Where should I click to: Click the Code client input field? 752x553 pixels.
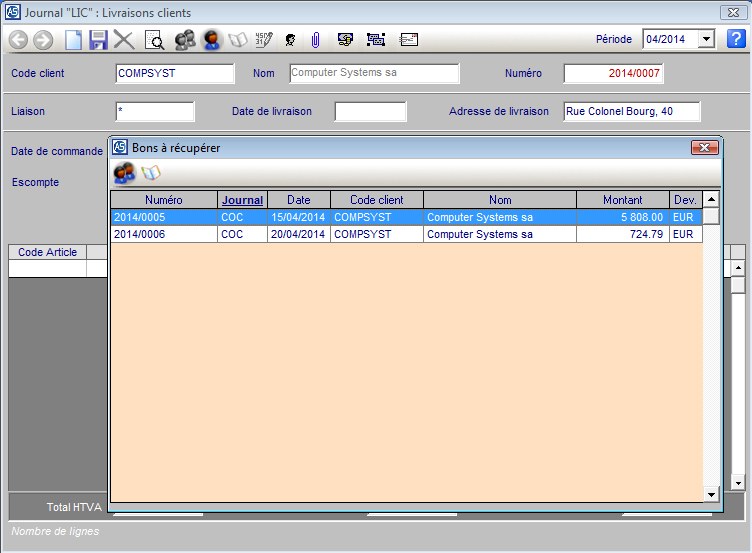pos(175,73)
